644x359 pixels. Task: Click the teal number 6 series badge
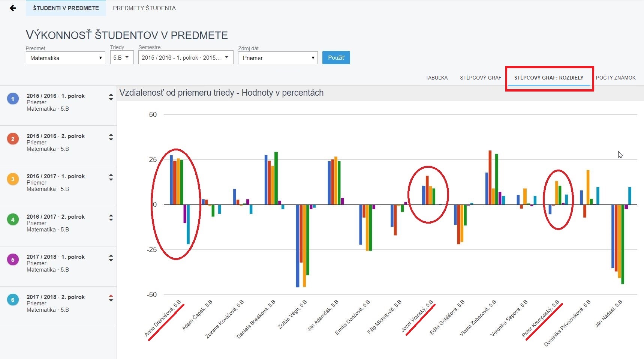point(13,300)
